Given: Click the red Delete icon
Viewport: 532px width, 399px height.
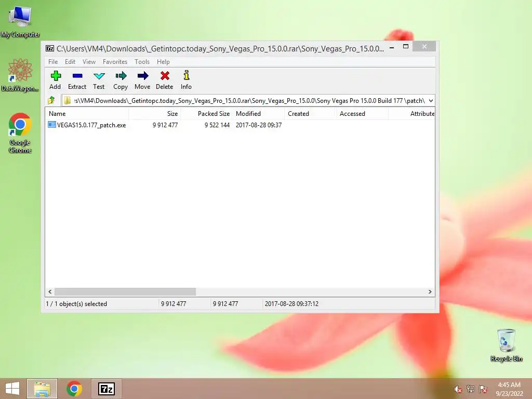Looking at the screenshot, I should click(165, 76).
